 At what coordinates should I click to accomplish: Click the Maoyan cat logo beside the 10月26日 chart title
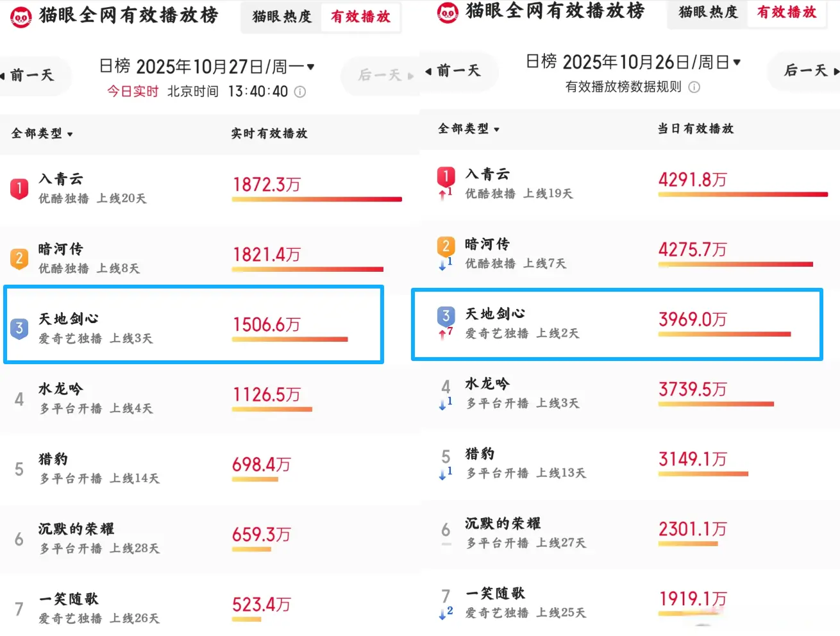coord(447,13)
